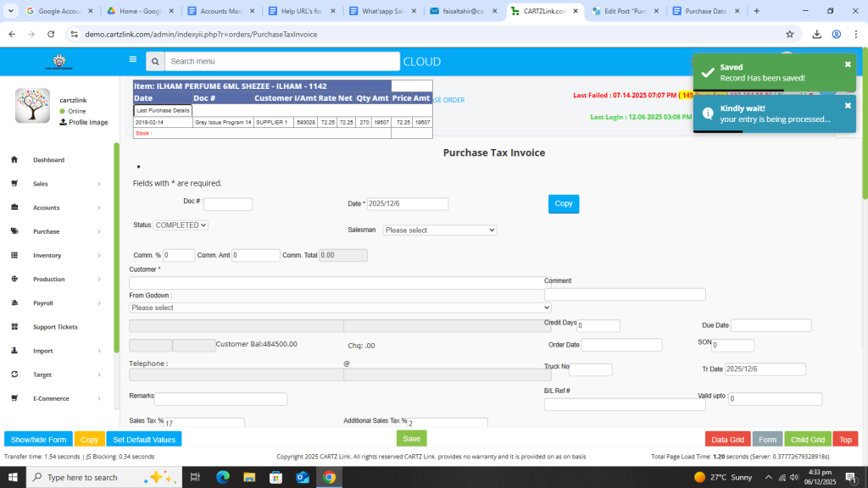The height and width of the screenshot is (488, 868).
Task: Click the hamburger menu toggle icon
Action: (132, 60)
